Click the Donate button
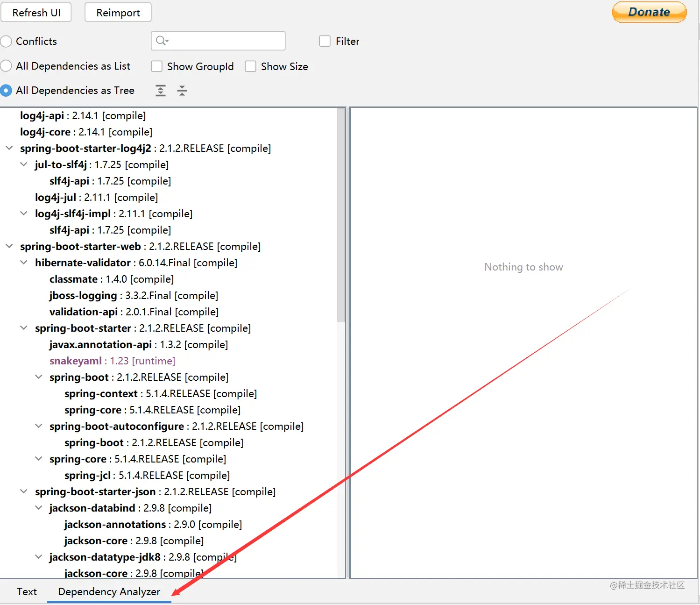700x605 pixels. click(x=649, y=12)
